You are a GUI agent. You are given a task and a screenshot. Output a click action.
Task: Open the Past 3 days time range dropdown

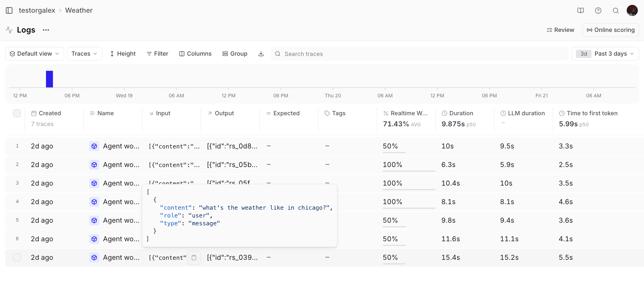(x=605, y=54)
